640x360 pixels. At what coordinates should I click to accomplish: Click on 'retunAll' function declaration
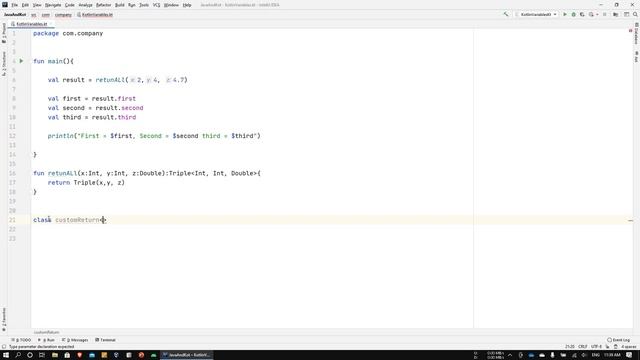pos(62,173)
